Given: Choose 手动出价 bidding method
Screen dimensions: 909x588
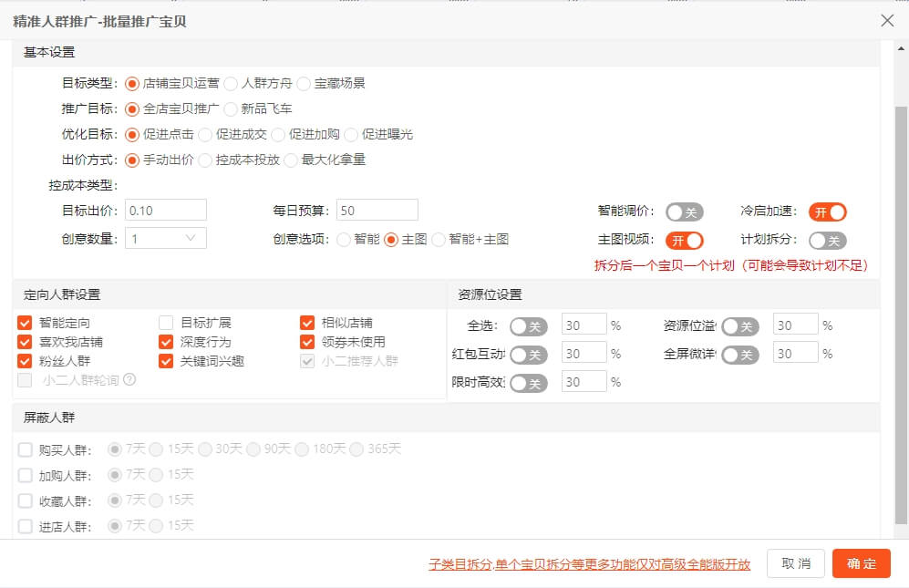Looking at the screenshot, I should tap(132, 160).
